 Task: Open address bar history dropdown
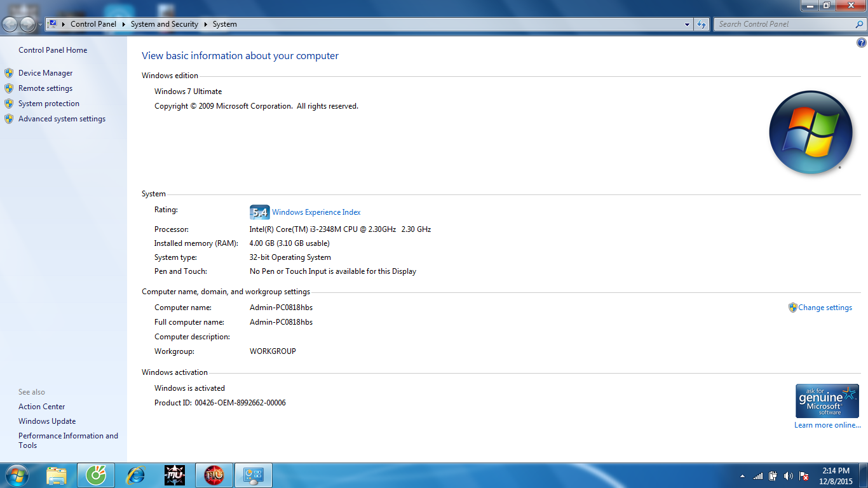pyautogui.click(x=688, y=24)
